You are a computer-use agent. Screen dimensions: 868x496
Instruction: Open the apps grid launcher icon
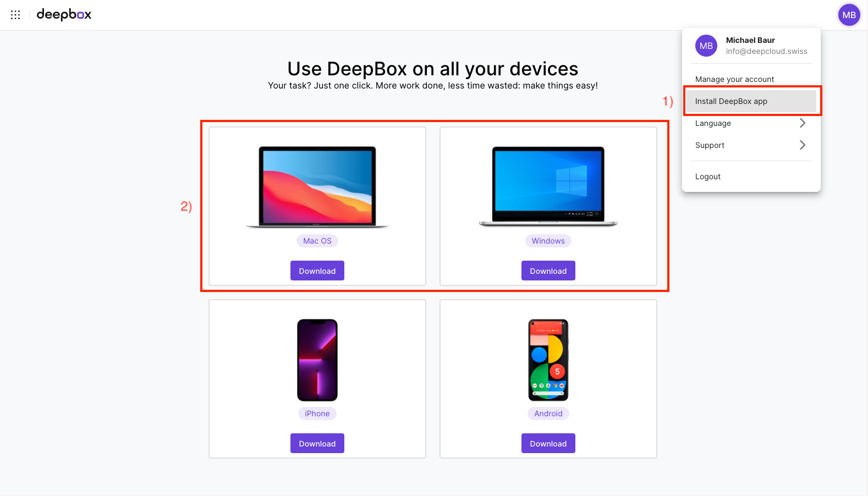tap(15, 15)
